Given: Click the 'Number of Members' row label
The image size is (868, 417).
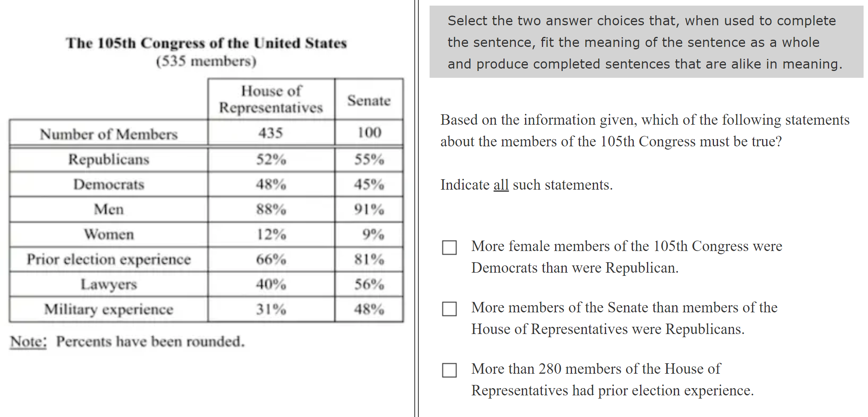Looking at the screenshot, I should pyautogui.click(x=109, y=134).
